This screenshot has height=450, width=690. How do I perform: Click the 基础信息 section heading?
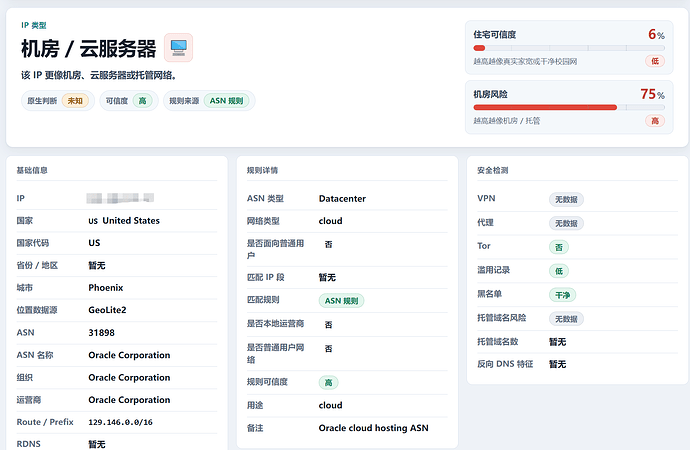(x=32, y=170)
